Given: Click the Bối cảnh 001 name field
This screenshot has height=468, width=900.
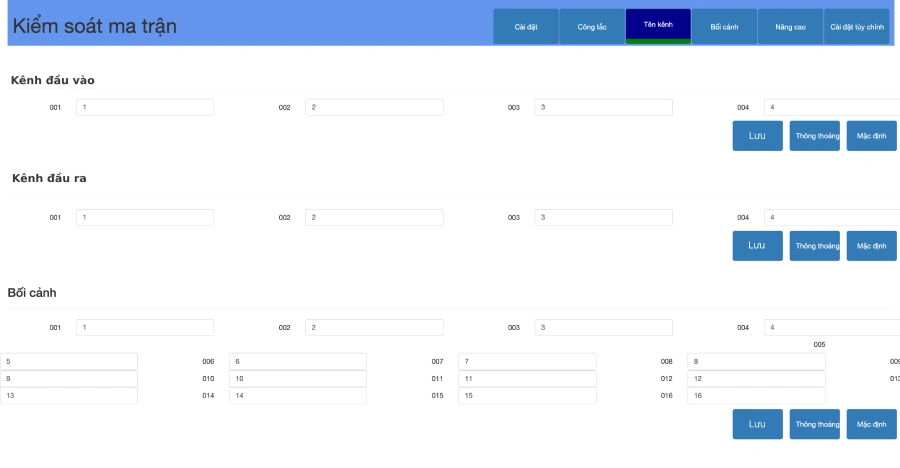Looking at the screenshot, I should pos(145,327).
